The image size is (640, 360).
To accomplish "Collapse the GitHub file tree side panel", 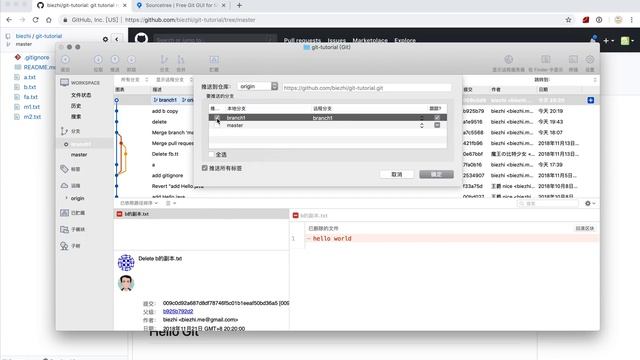I will pyautogui.click(x=117, y=39).
